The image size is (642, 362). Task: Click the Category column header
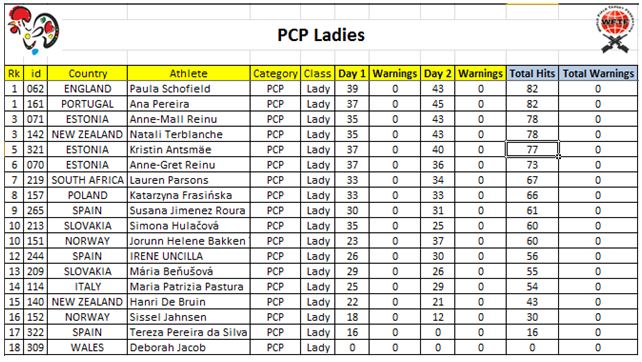pos(275,74)
